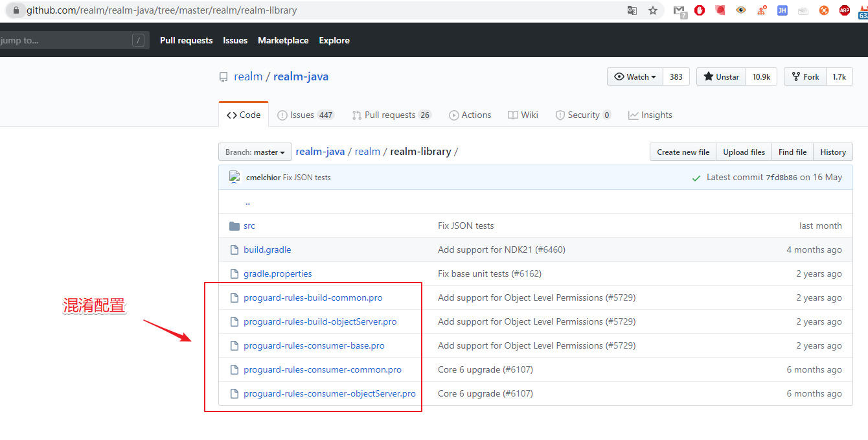The height and width of the screenshot is (440, 868).
Task: Open the Gmail checker extension icon
Action: pos(680,11)
